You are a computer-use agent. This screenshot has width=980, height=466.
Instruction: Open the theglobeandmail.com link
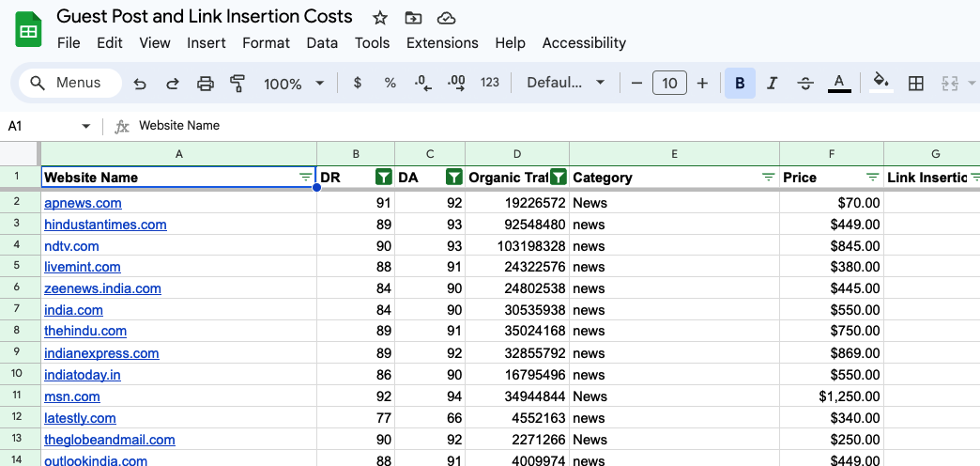pos(110,440)
